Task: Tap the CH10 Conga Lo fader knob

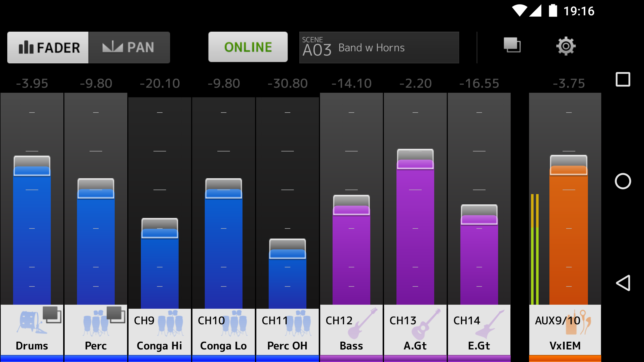Action: click(224, 189)
